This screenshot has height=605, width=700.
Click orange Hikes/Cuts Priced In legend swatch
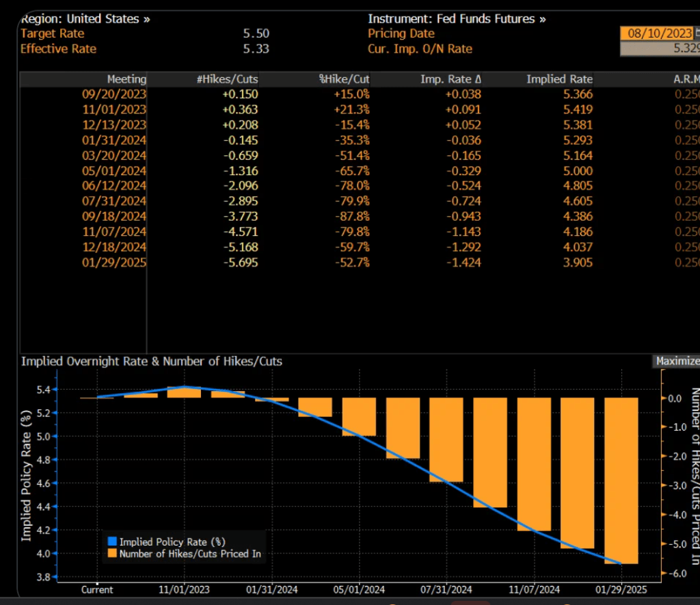coord(112,554)
